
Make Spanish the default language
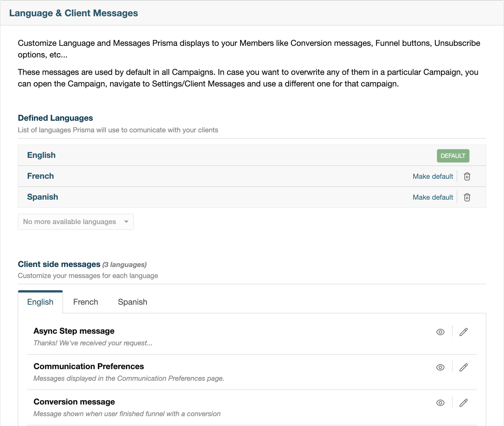pyautogui.click(x=433, y=197)
